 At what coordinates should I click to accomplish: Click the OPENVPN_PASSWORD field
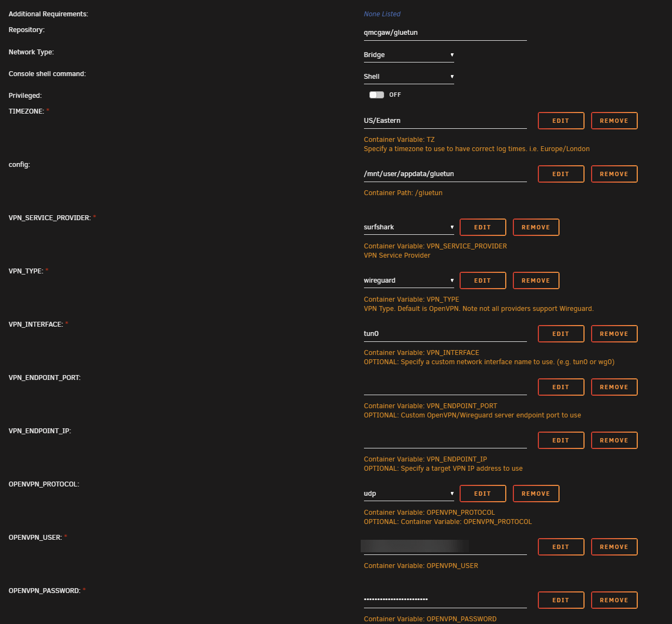445,600
